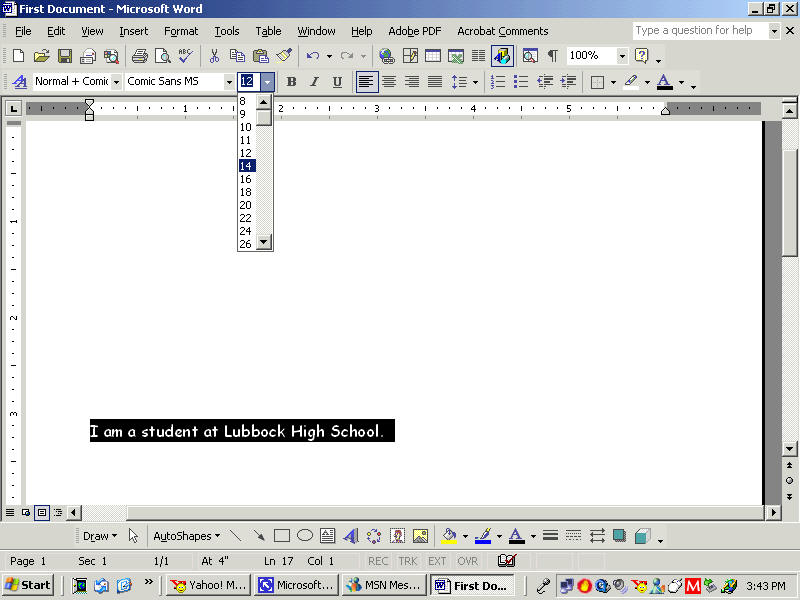Center the paragraph text
The height and width of the screenshot is (600, 800).
[389, 82]
